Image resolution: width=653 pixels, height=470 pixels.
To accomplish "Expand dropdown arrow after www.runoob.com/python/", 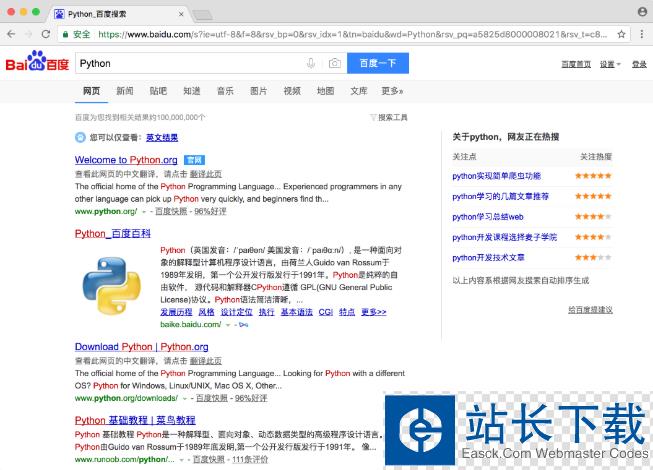I will point(182,460).
